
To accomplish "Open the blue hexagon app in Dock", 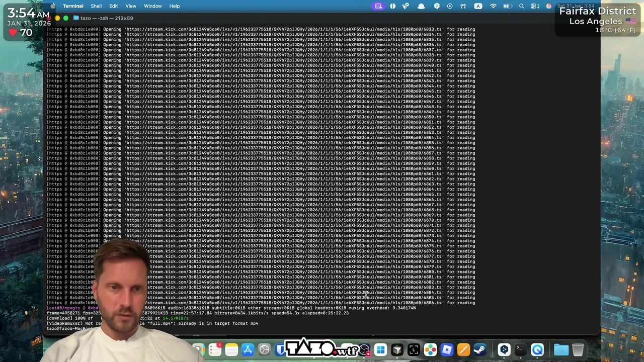I will tap(504, 349).
